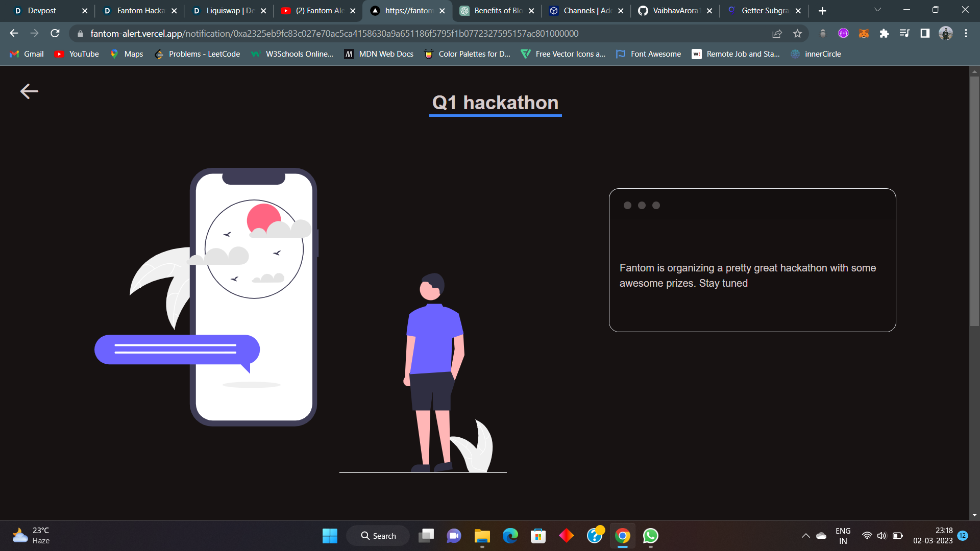The height and width of the screenshot is (551, 980).
Task: Show hidden system tray icons
Action: [x=805, y=536]
